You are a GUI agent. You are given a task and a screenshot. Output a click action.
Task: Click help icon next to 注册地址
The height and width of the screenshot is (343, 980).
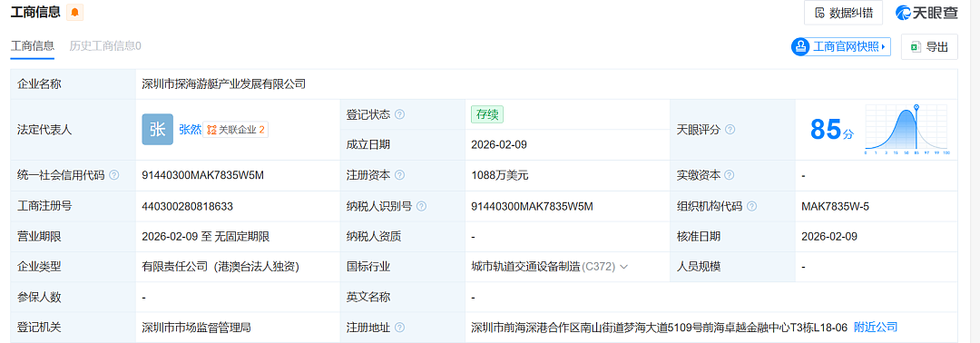[400, 328]
